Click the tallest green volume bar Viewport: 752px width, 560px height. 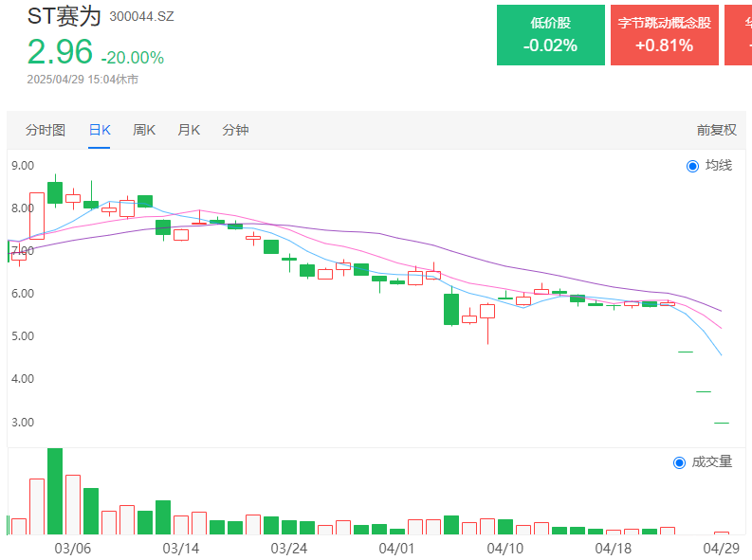click(x=55, y=491)
